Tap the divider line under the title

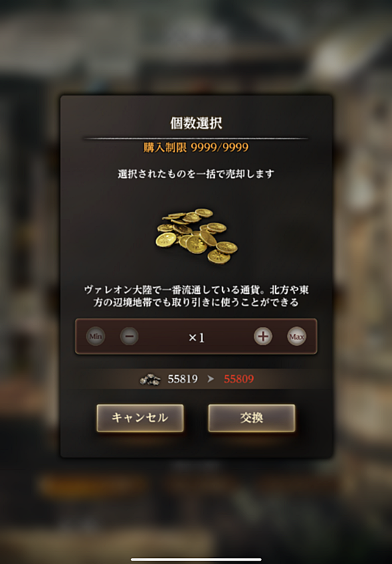point(196,138)
